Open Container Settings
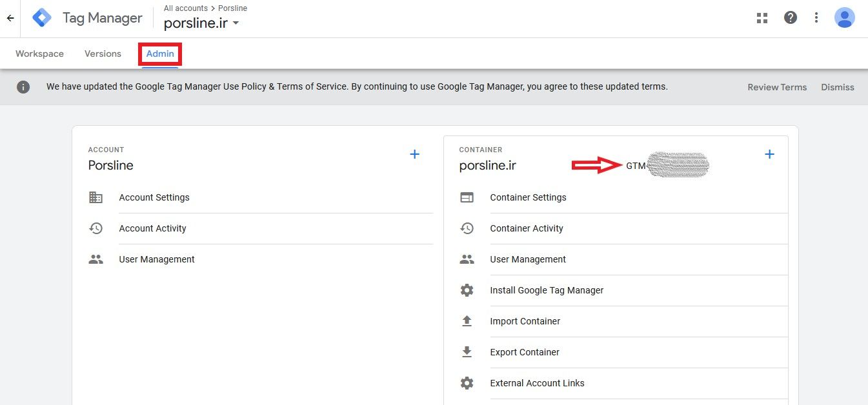 tap(528, 197)
